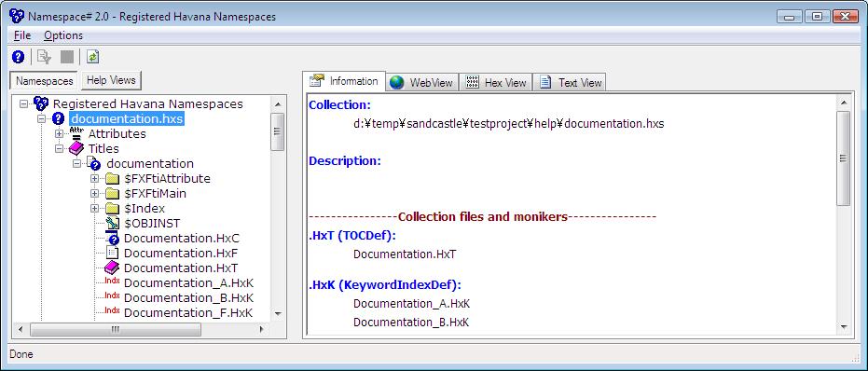Click the Indx icon beside Documentation_A.HxK
Image resolution: width=868 pixels, height=371 pixels.
point(113,282)
